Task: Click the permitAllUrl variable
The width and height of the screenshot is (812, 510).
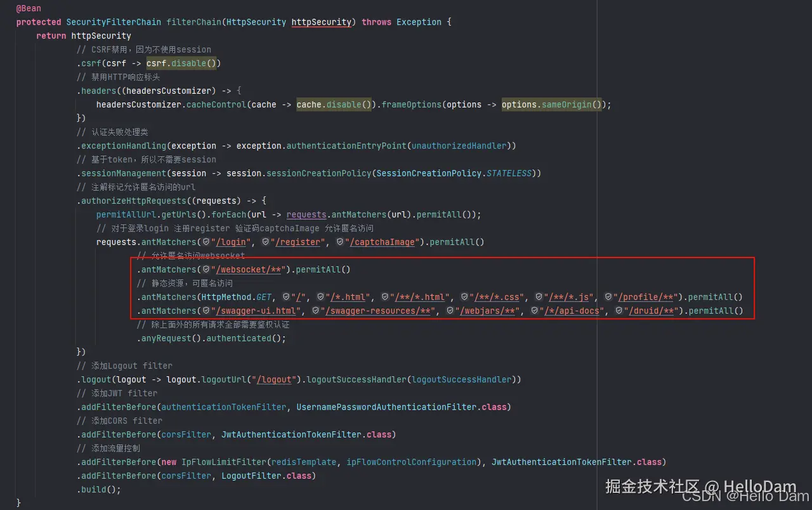Action: [126, 214]
